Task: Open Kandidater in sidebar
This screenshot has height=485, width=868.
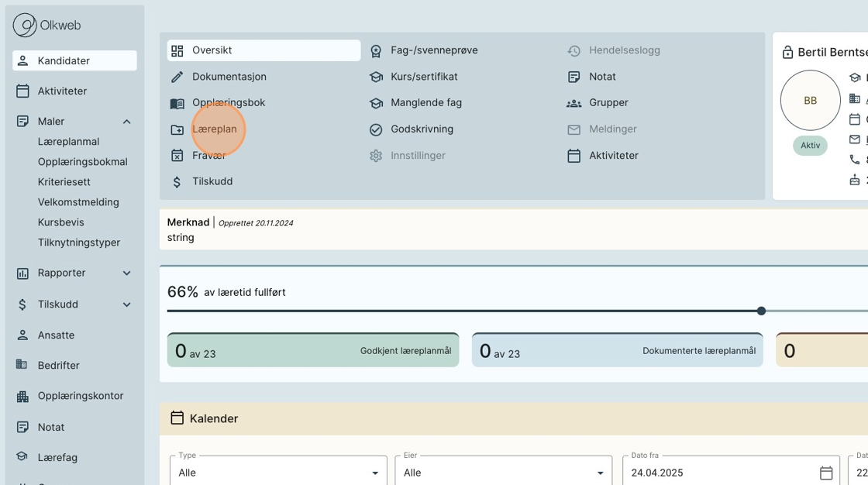Action: pyautogui.click(x=74, y=61)
